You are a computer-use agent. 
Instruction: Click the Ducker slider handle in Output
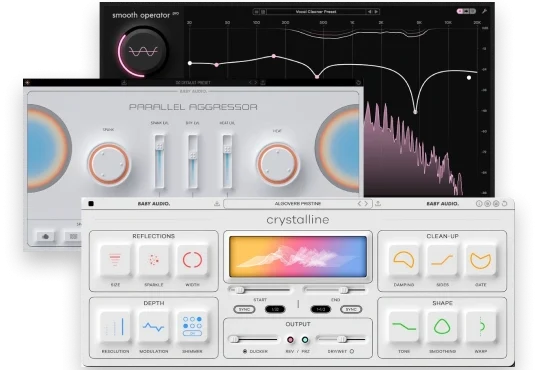[x=234, y=340]
